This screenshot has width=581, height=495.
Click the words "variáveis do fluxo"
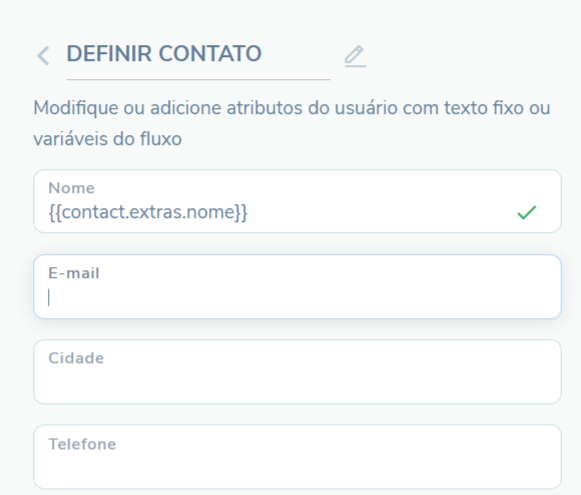pos(107,139)
